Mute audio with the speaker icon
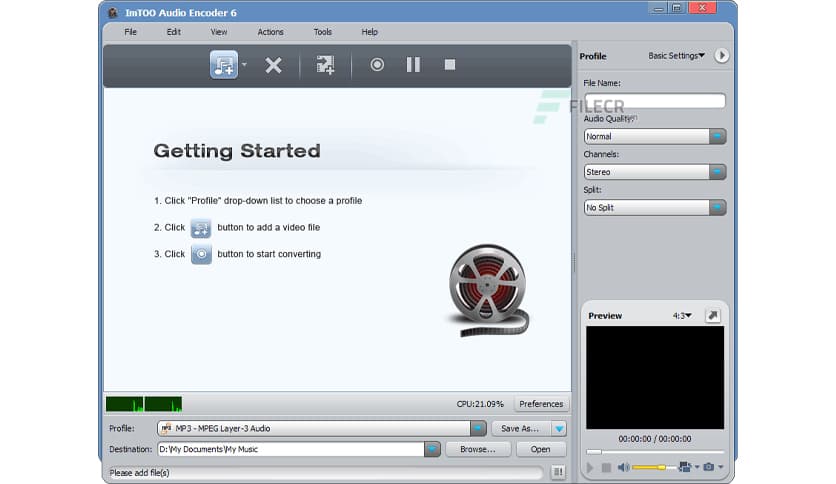 pos(623,467)
